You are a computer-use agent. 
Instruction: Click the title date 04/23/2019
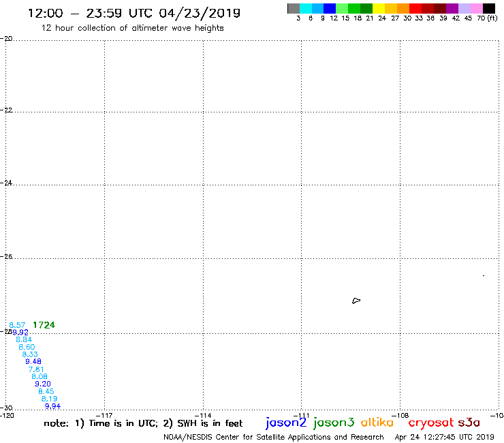[x=200, y=13]
